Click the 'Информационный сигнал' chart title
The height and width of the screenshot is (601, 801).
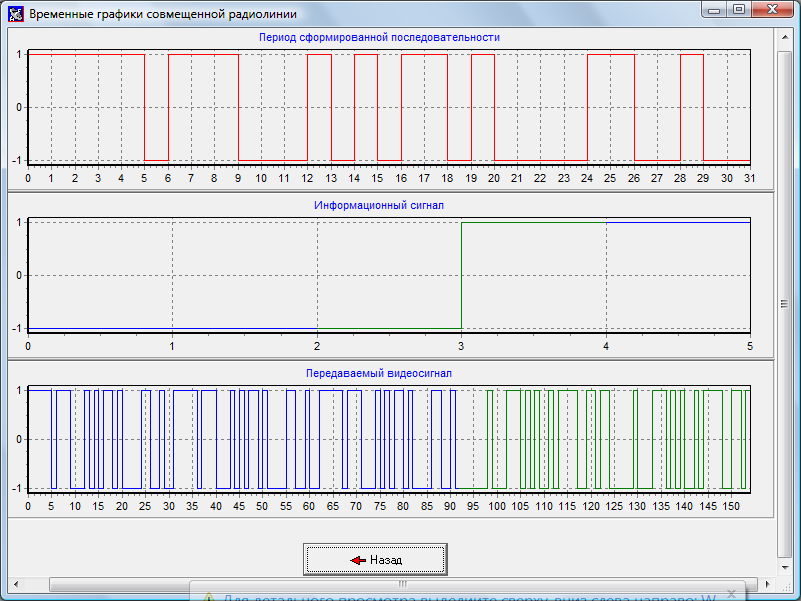[x=379, y=205]
